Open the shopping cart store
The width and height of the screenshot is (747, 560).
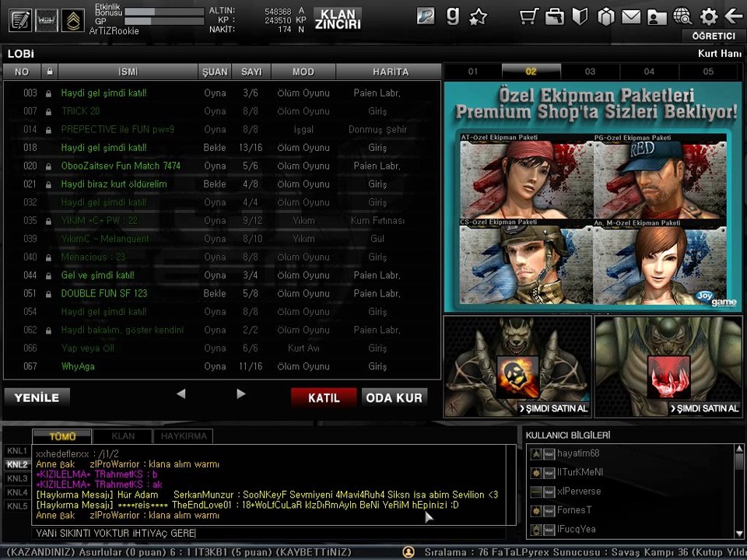[529, 16]
